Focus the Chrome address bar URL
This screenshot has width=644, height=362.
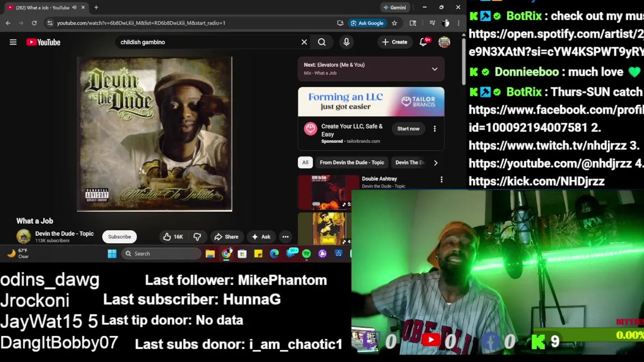(x=141, y=23)
